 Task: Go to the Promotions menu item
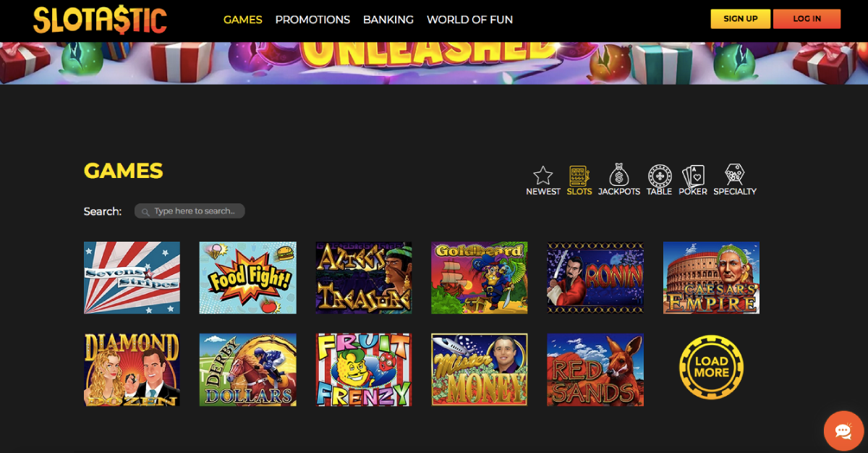[x=312, y=20]
